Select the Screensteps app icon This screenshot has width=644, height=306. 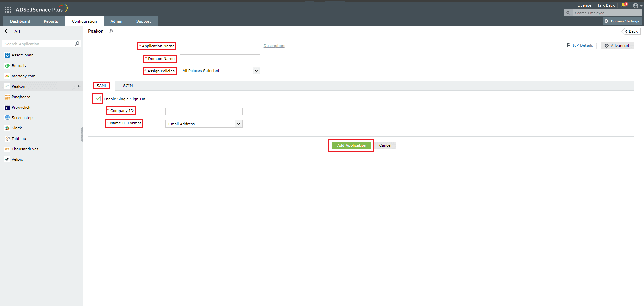pyautogui.click(x=7, y=118)
